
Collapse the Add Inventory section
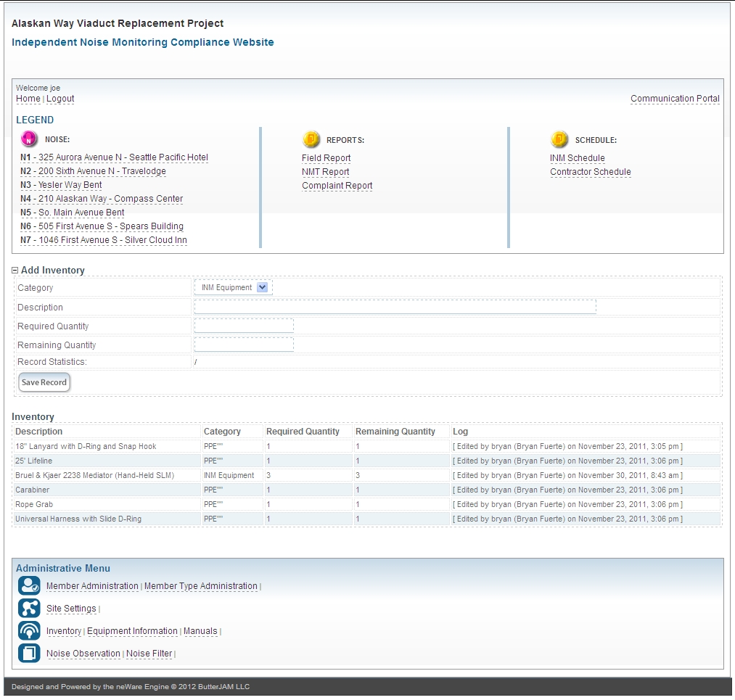click(x=15, y=271)
